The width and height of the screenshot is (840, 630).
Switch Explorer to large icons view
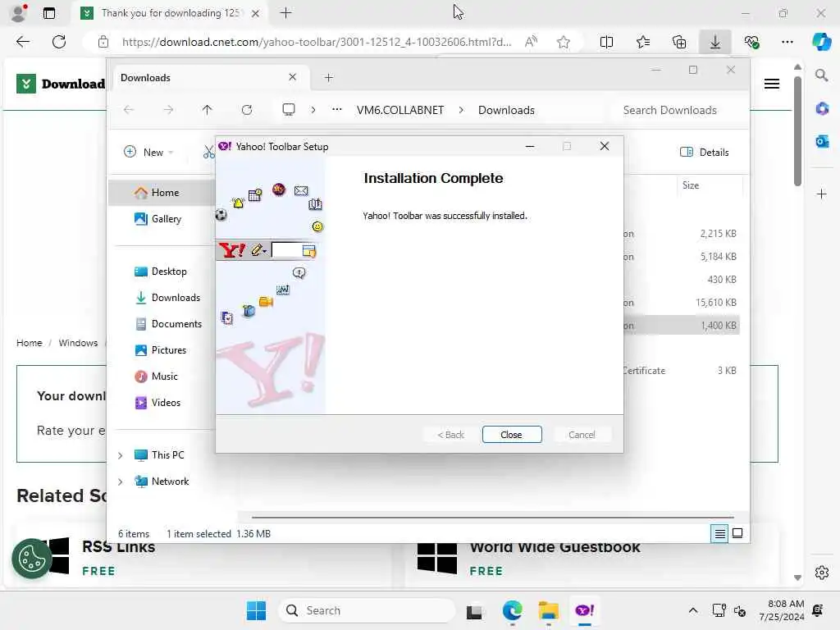tap(737, 533)
